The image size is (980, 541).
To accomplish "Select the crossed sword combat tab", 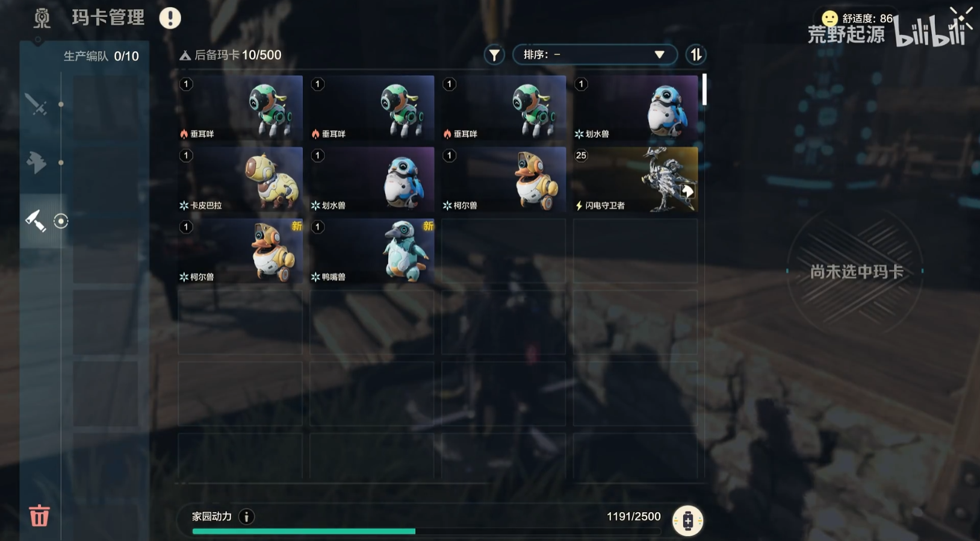I will click(x=36, y=104).
